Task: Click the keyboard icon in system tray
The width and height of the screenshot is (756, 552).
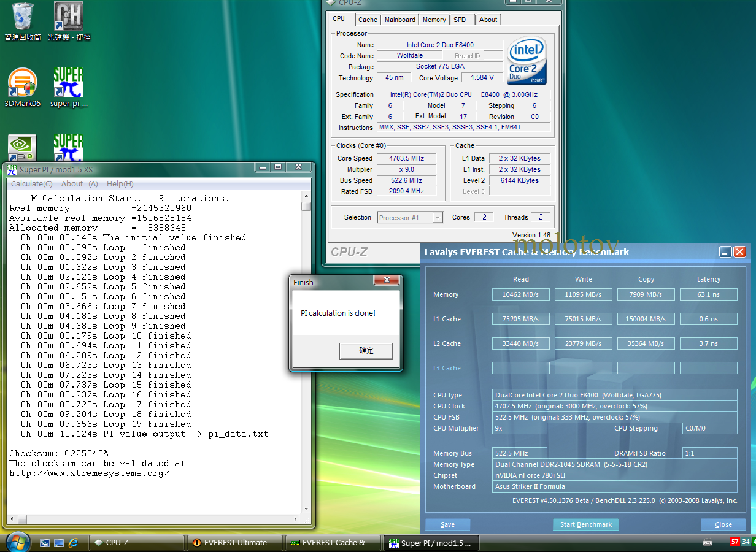Action: click(x=708, y=543)
